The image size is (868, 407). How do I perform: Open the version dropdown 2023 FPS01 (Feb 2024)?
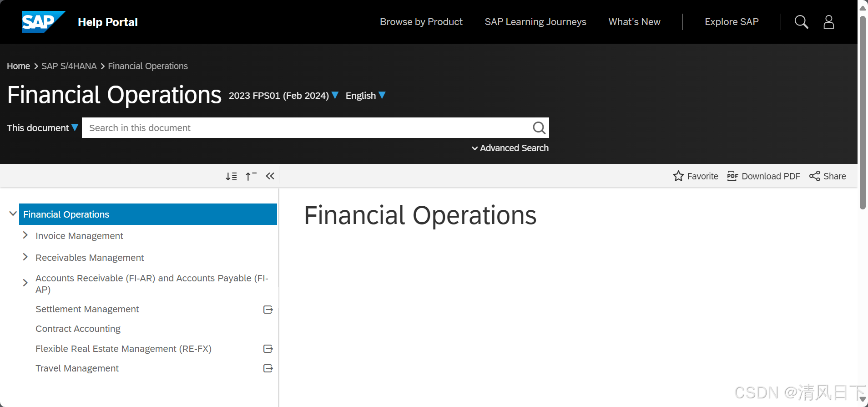pyautogui.click(x=283, y=96)
